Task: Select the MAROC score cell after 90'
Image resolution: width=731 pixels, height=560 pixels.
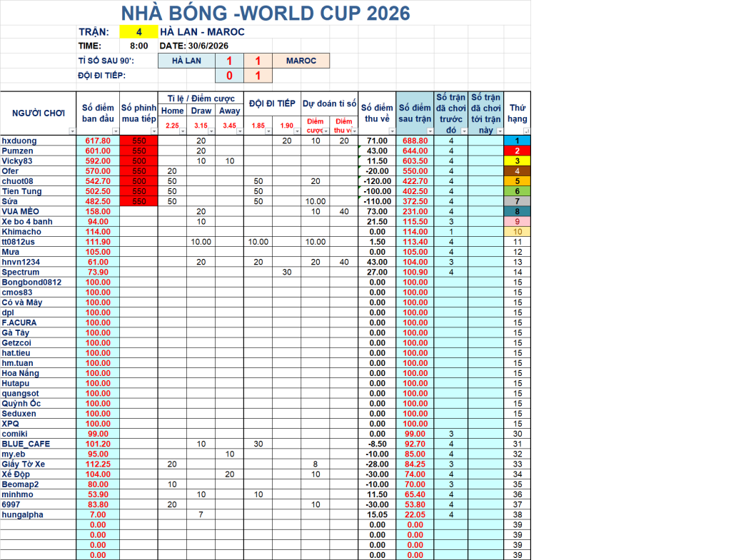Action: [258, 61]
